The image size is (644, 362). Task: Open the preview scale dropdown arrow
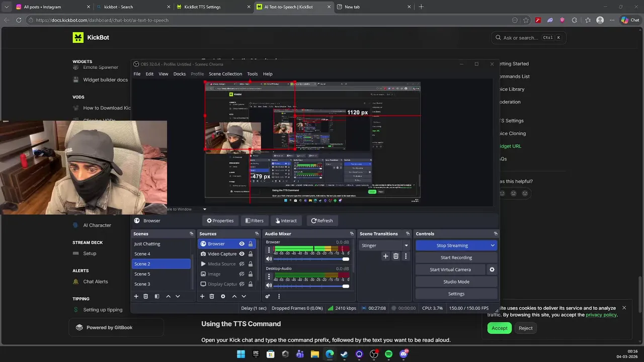pos(205,209)
